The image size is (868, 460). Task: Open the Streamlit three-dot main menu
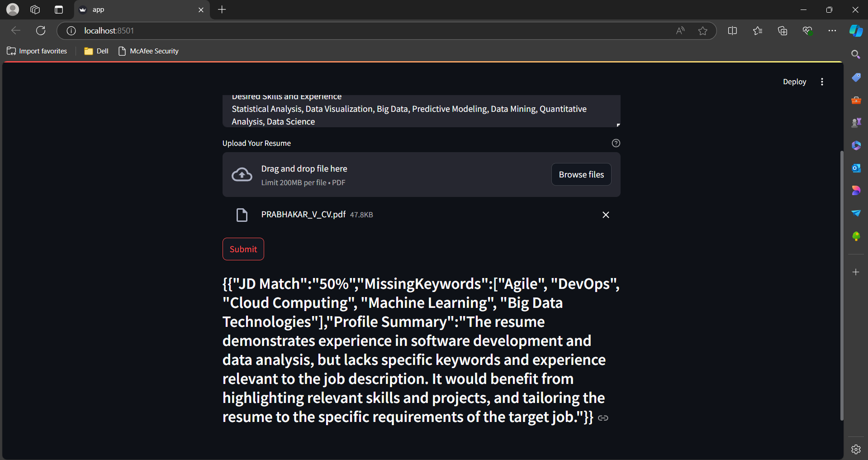[822, 82]
